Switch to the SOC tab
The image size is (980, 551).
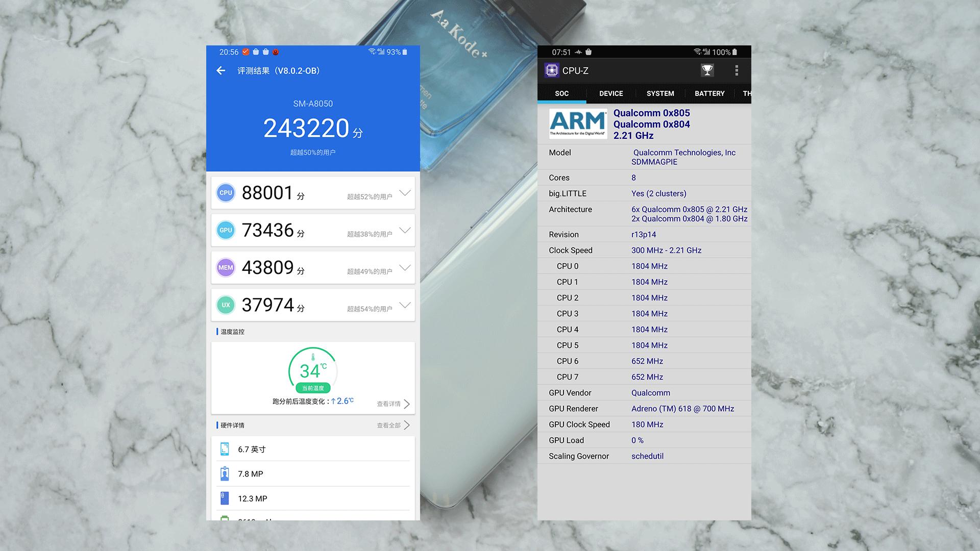pos(561,93)
